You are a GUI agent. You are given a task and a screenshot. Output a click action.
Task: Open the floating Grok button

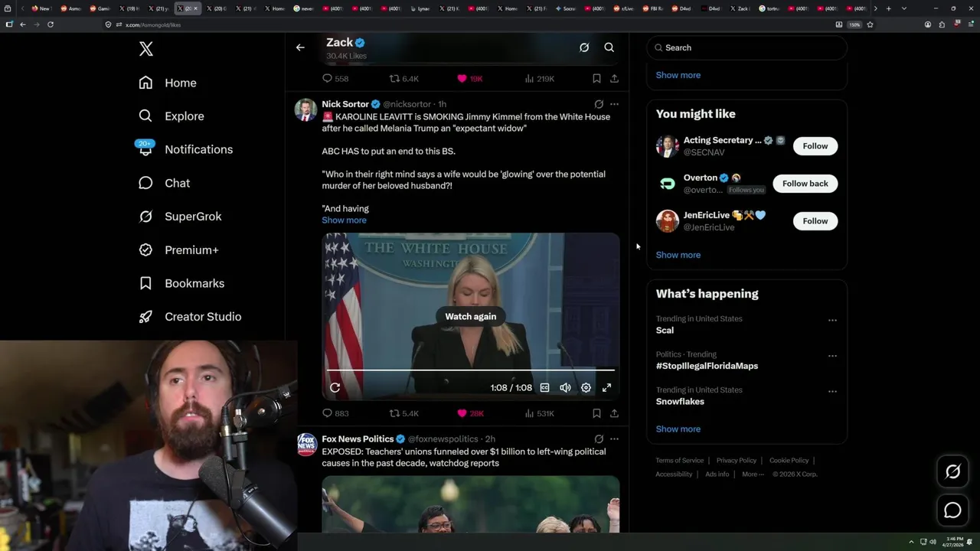click(x=952, y=472)
